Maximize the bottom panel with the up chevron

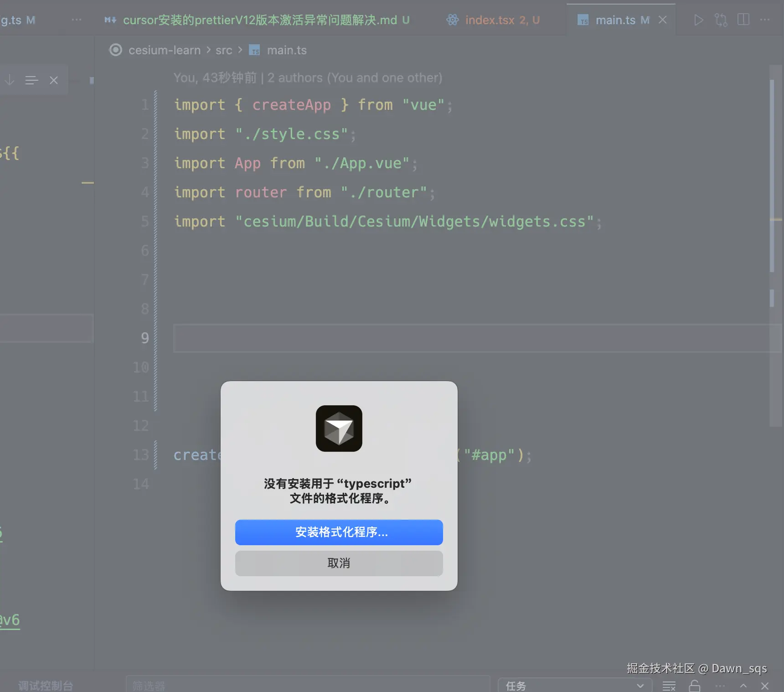pos(743,686)
